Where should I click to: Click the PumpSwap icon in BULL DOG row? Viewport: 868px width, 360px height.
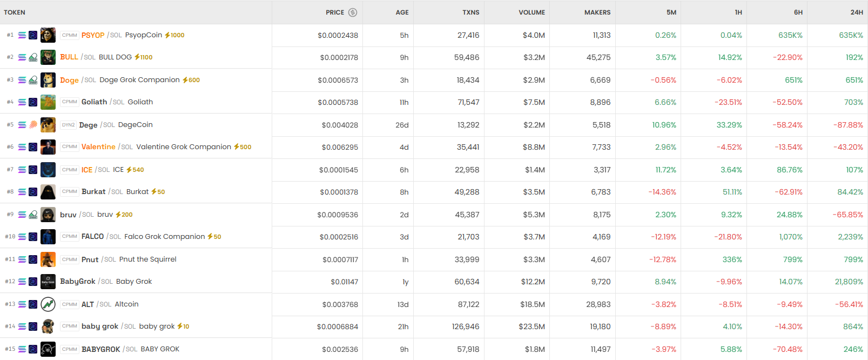(x=33, y=57)
